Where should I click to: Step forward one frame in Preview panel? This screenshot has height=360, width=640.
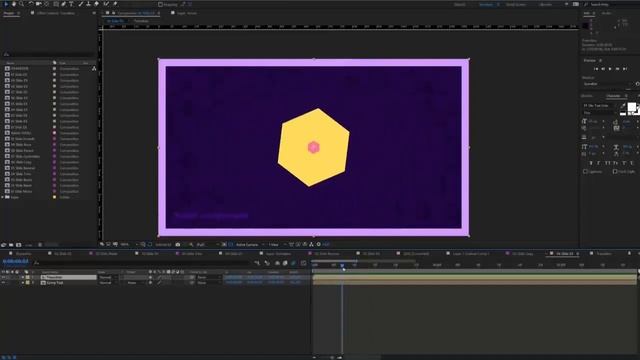point(618,69)
